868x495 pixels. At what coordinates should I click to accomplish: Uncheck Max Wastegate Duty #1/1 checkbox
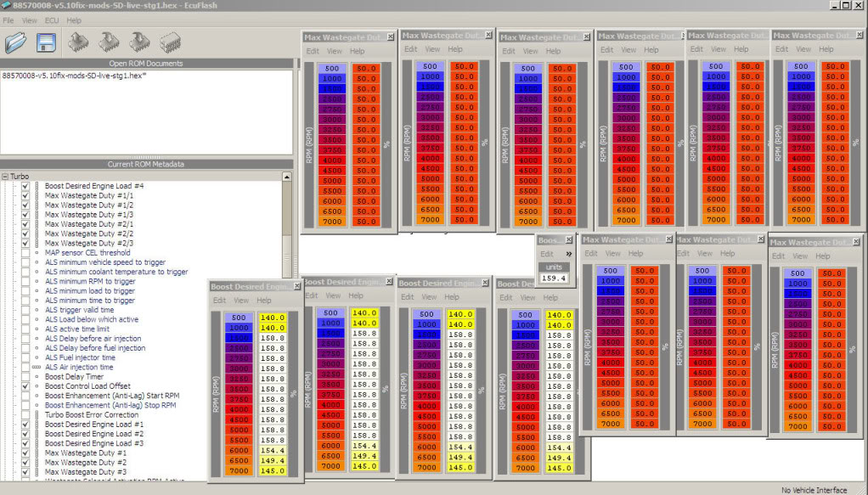pyautogui.click(x=25, y=195)
